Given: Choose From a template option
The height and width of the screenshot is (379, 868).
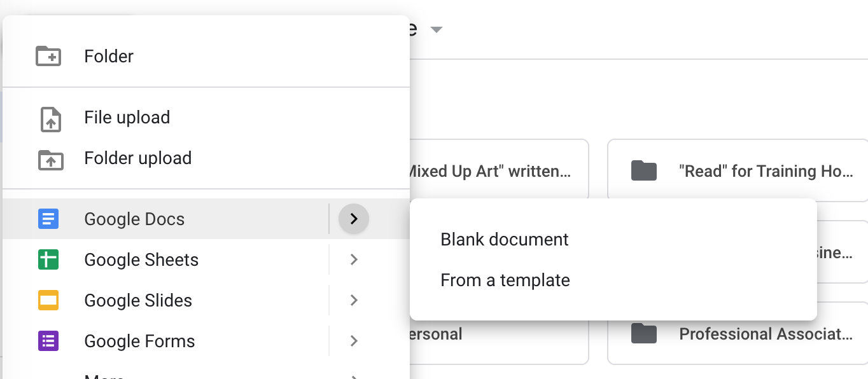Looking at the screenshot, I should pos(505,280).
